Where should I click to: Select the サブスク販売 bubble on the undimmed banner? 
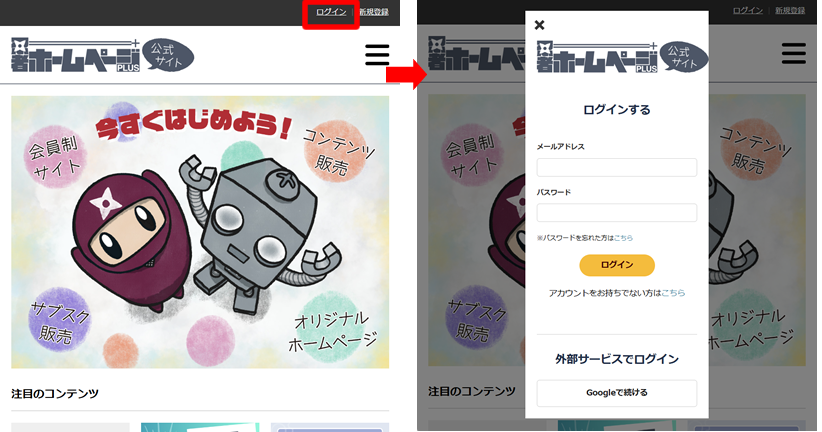(60, 320)
